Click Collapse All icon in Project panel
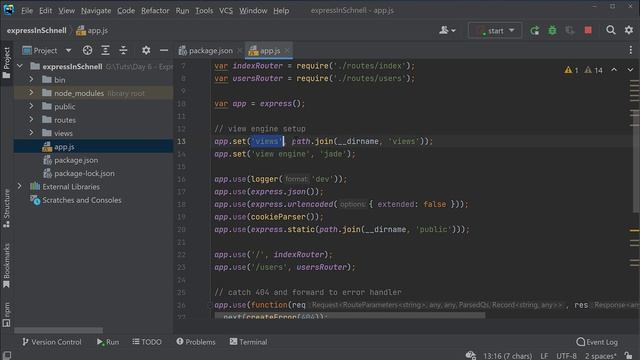The width and height of the screenshot is (640, 360). [x=123, y=50]
